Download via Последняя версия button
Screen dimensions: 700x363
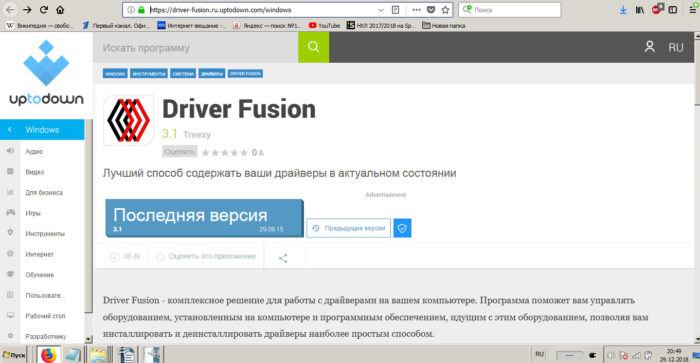204,218
